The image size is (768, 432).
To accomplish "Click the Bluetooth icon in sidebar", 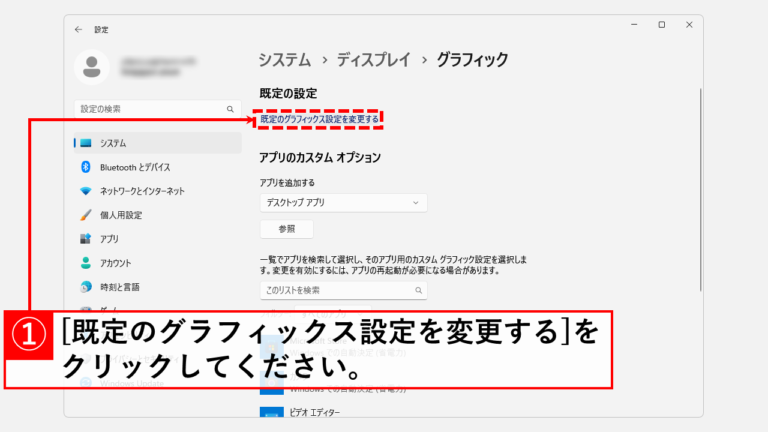I will (x=86, y=167).
